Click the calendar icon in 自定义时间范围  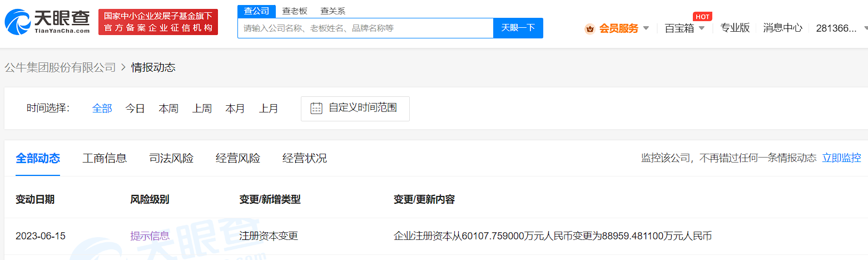pos(316,108)
